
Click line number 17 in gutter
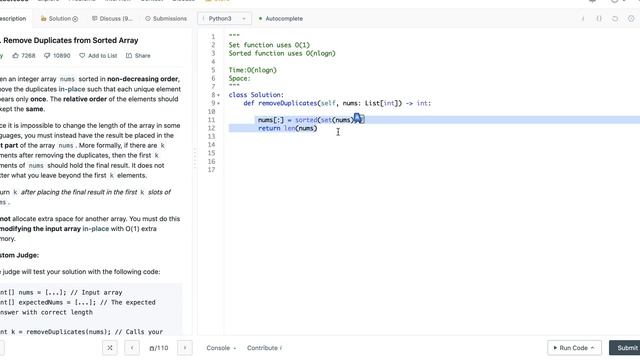211,170
